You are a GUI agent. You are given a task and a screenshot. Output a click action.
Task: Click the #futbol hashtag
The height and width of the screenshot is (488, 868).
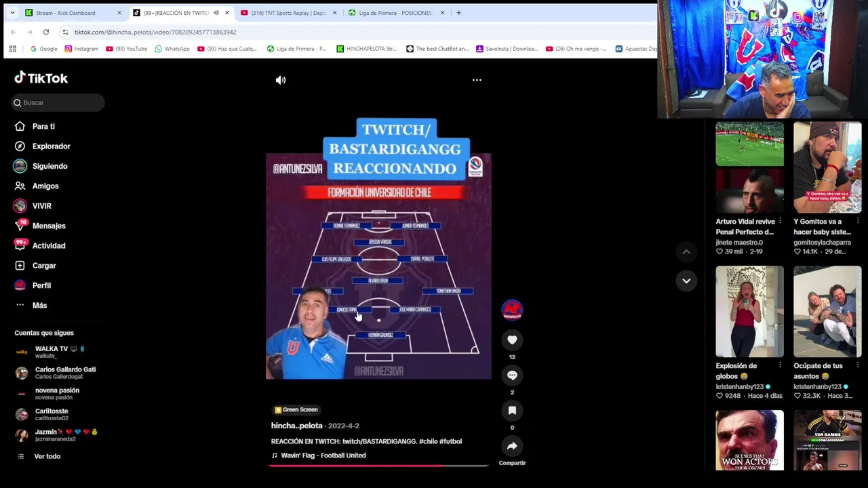pyautogui.click(x=451, y=441)
